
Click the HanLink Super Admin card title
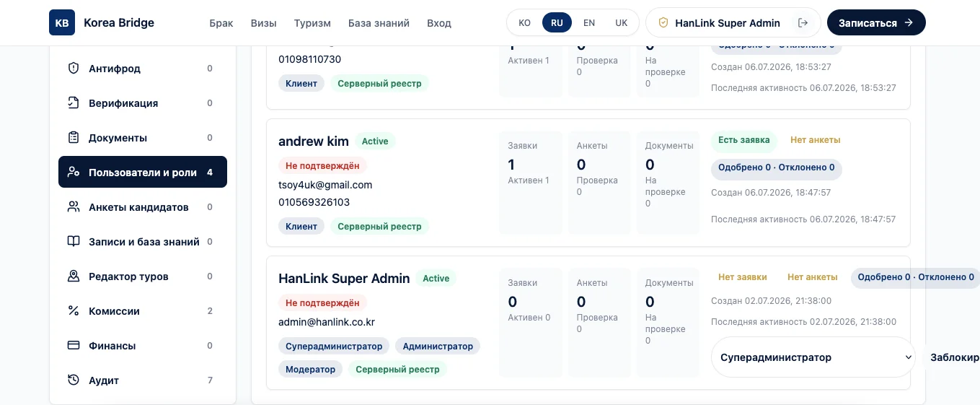[x=344, y=279]
